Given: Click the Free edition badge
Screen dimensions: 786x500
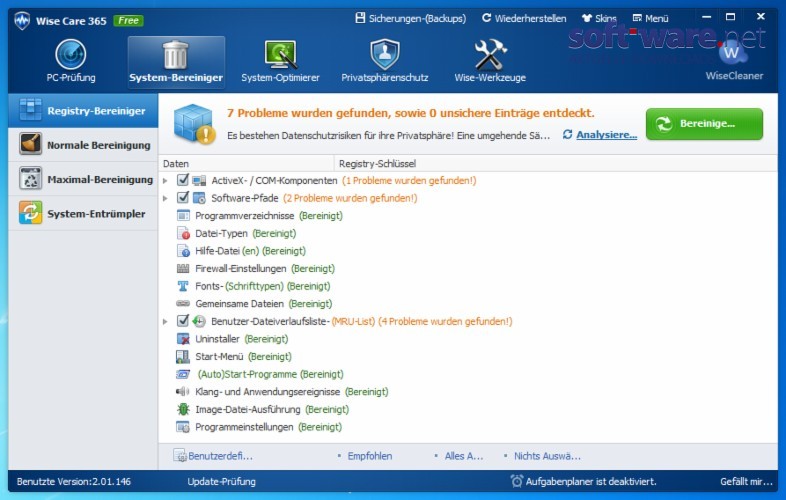Looking at the screenshot, I should pos(129,21).
